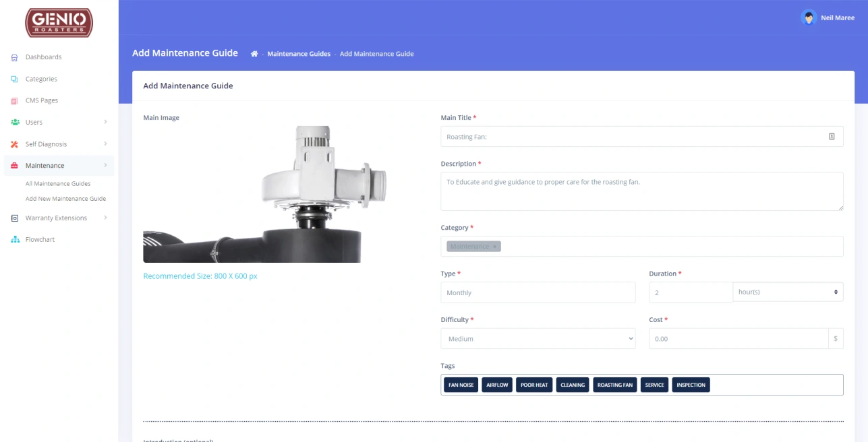Expand the Warranty Extensions chevron

click(105, 218)
